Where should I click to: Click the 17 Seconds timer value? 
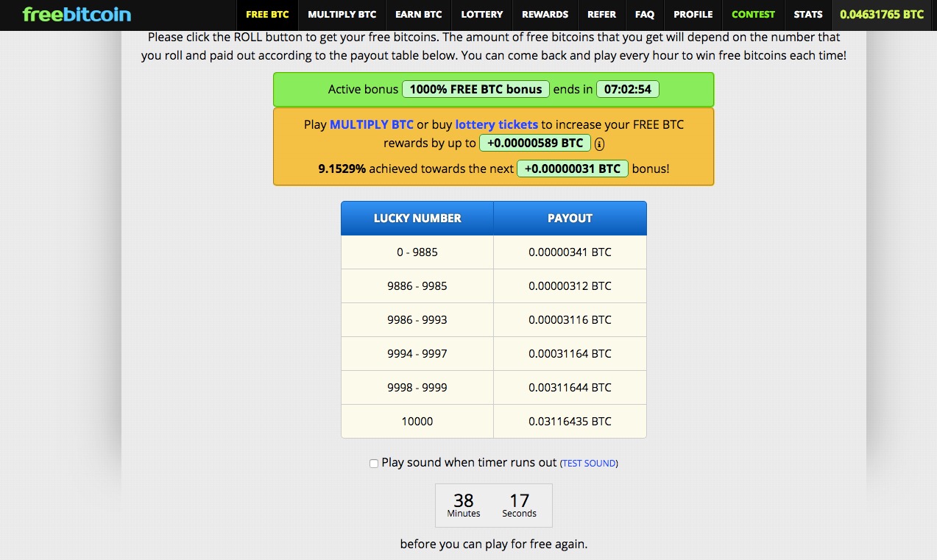pos(520,506)
